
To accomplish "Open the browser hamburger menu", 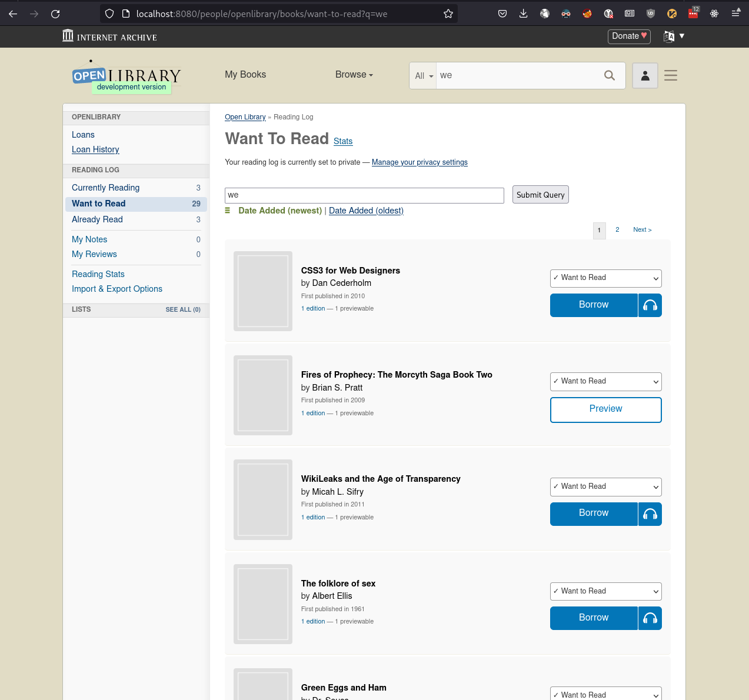I will click(x=735, y=14).
